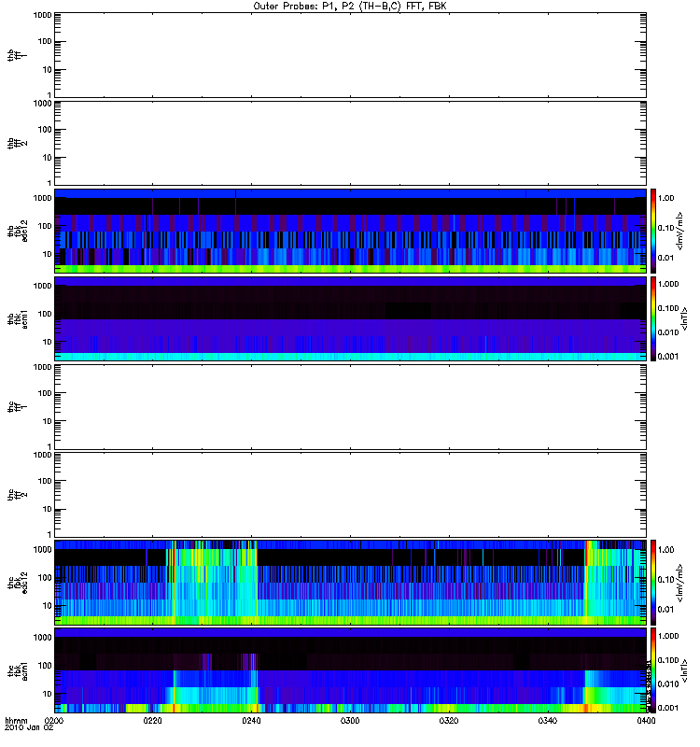Click the plot title 'Outer Probes: P1, P2 (TH-B,C) FFT, FBK'
The width and height of the screenshot is (700, 747).
click(350, 7)
